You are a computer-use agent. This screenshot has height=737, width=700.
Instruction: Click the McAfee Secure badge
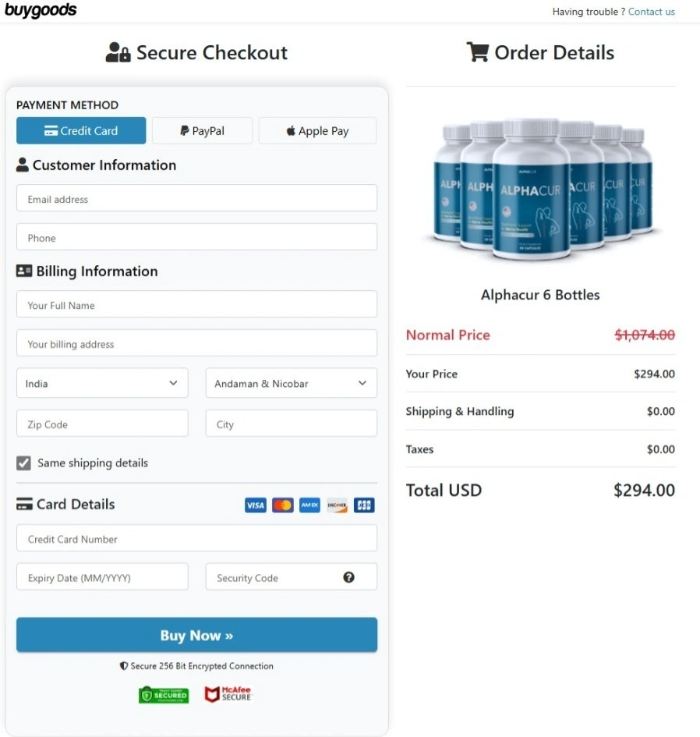click(228, 694)
